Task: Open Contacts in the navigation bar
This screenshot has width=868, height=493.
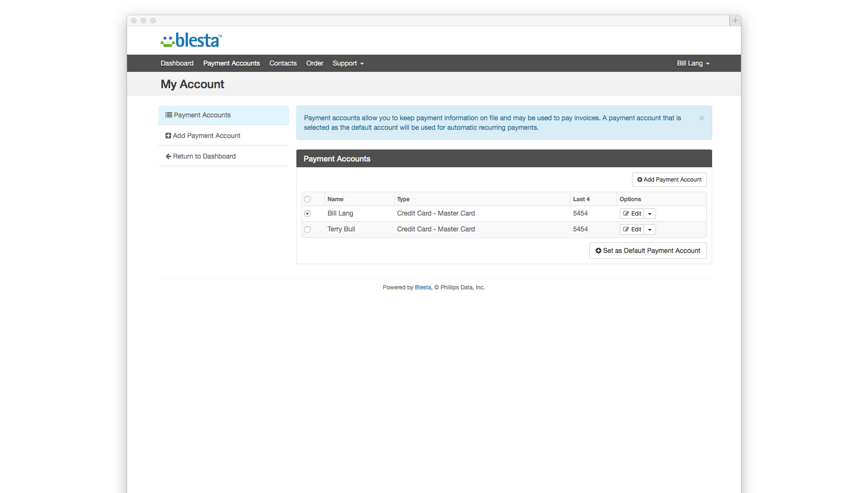Action: coord(283,64)
